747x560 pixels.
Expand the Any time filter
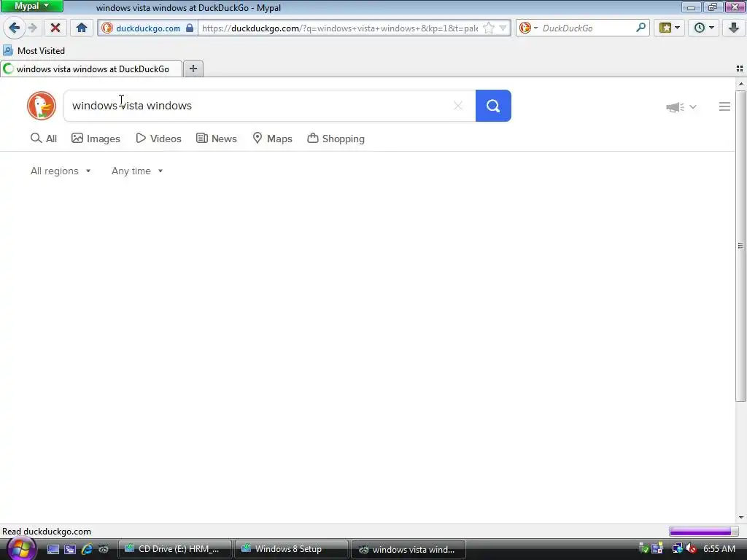[137, 171]
